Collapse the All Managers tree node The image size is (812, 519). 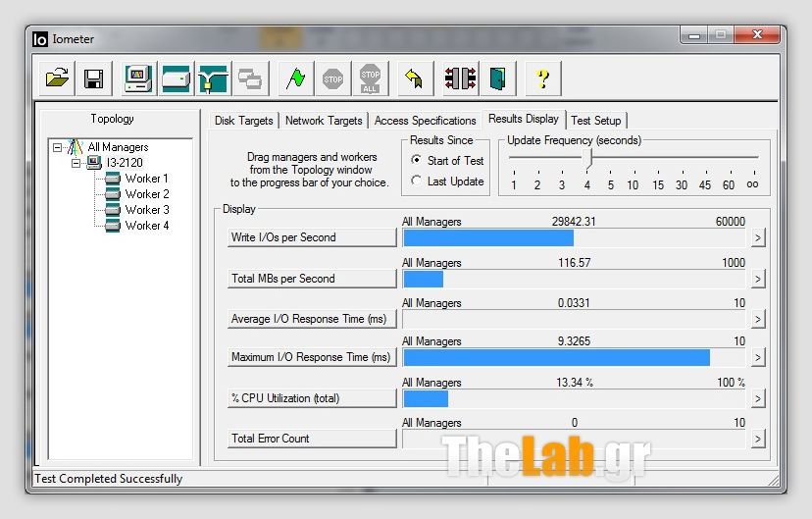58,147
